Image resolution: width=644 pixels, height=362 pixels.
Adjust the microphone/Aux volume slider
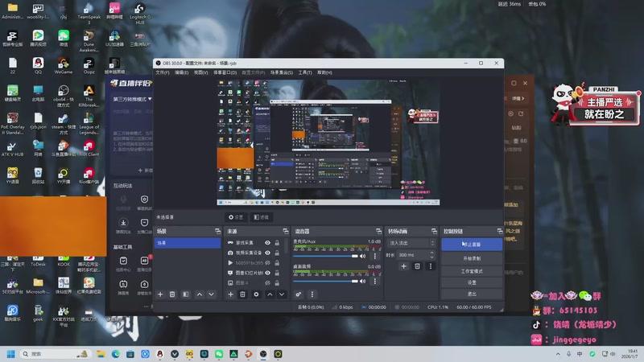click(322, 256)
